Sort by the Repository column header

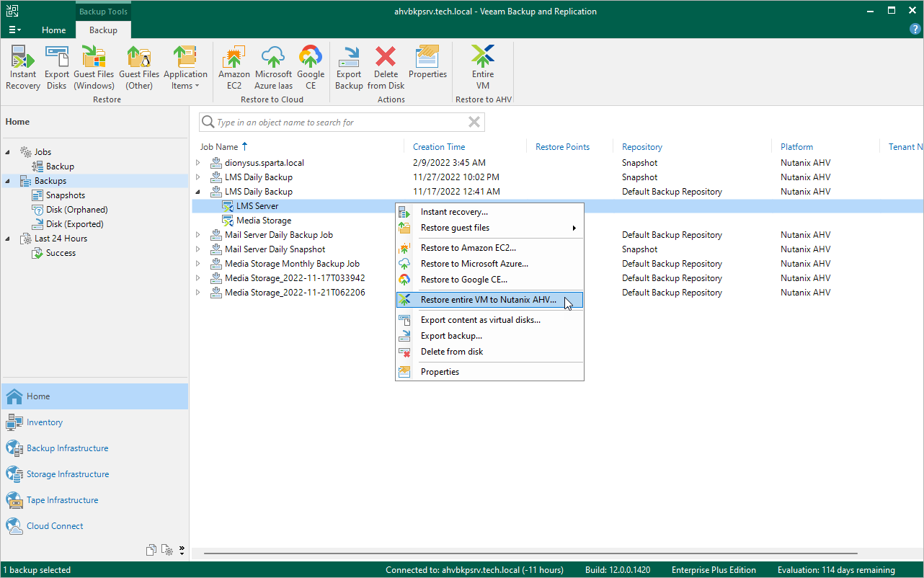click(642, 147)
